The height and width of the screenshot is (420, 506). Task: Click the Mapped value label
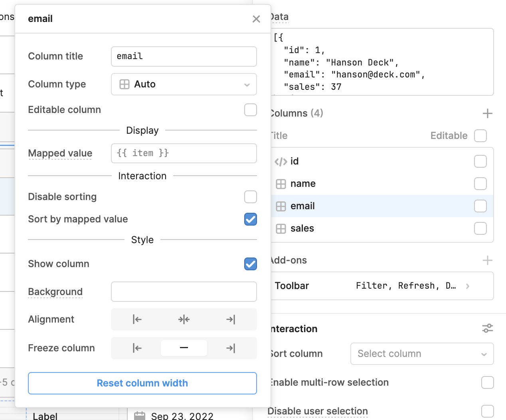click(60, 153)
